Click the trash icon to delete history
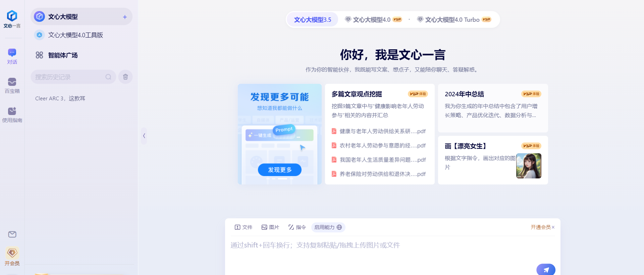The width and height of the screenshot is (644, 275). click(125, 77)
